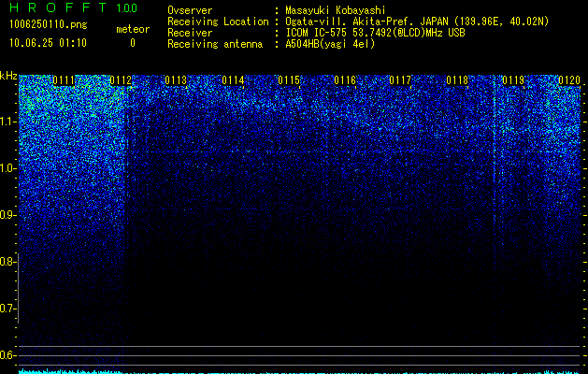
Task: Click the date stamp 10.06.25 01:10
Action: click(48, 43)
